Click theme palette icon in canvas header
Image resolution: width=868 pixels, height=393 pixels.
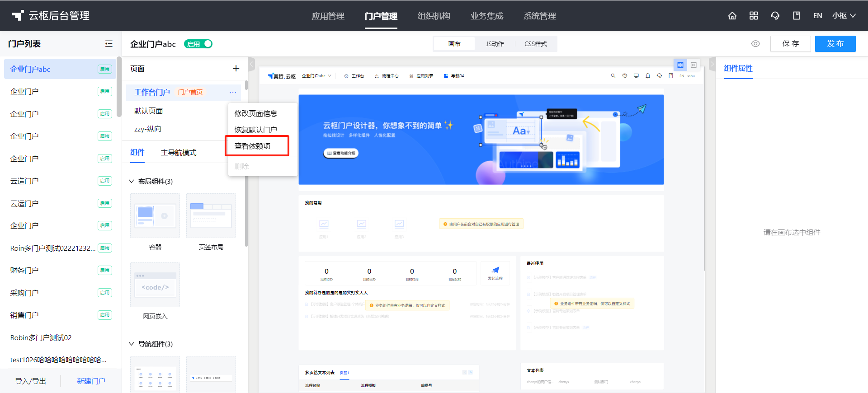coord(625,76)
